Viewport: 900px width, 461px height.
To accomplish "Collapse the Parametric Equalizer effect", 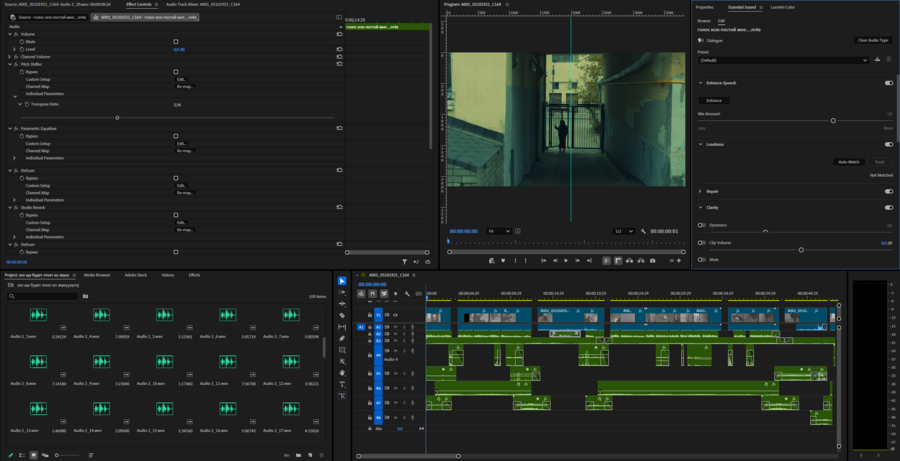I will (10, 129).
